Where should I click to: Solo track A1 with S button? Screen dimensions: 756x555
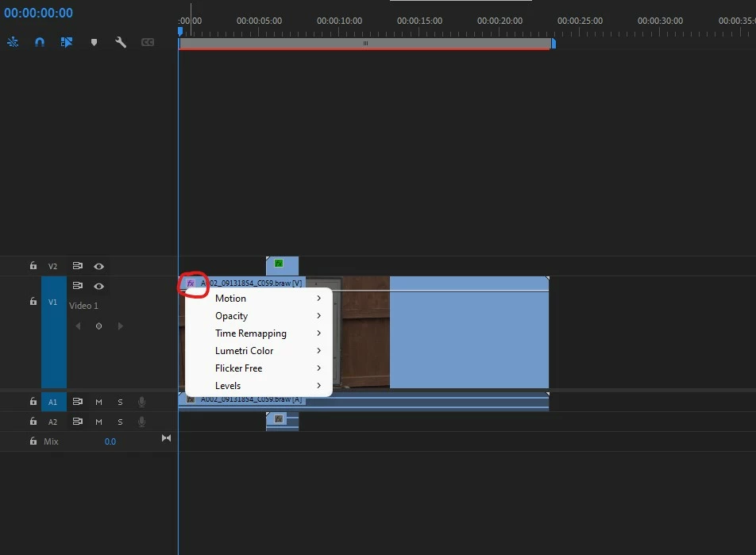[x=120, y=402]
